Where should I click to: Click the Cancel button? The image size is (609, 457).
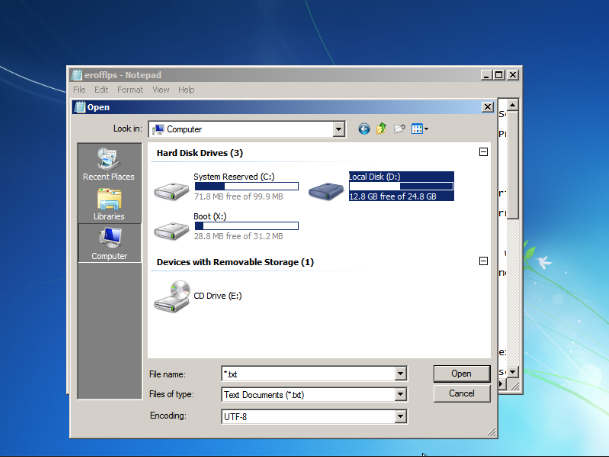tap(461, 393)
